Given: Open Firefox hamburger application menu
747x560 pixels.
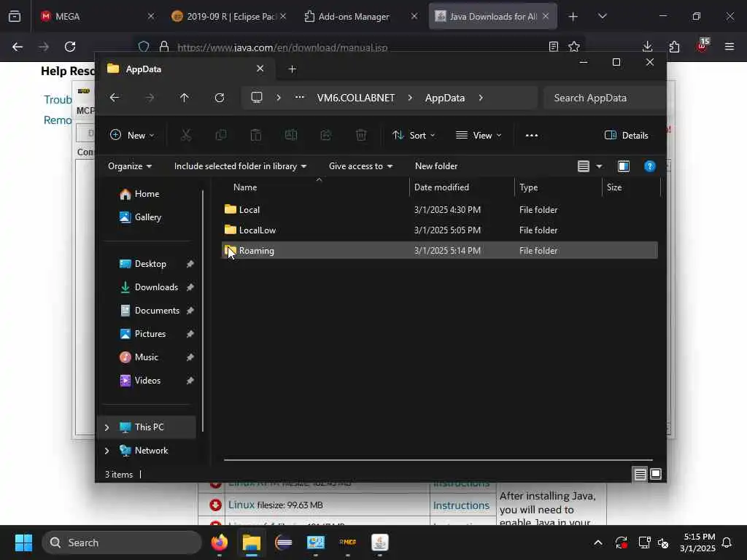Looking at the screenshot, I should point(729,46).
